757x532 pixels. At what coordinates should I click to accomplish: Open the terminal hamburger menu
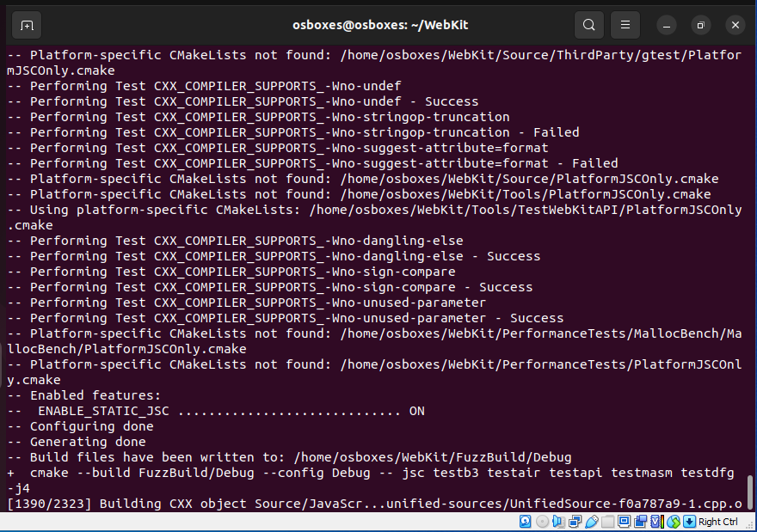click(625, 25)
